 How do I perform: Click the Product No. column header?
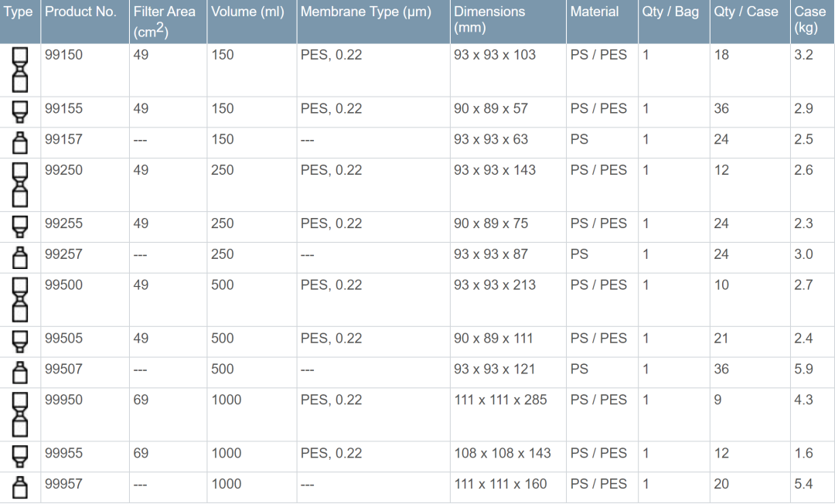pos(85,22)
